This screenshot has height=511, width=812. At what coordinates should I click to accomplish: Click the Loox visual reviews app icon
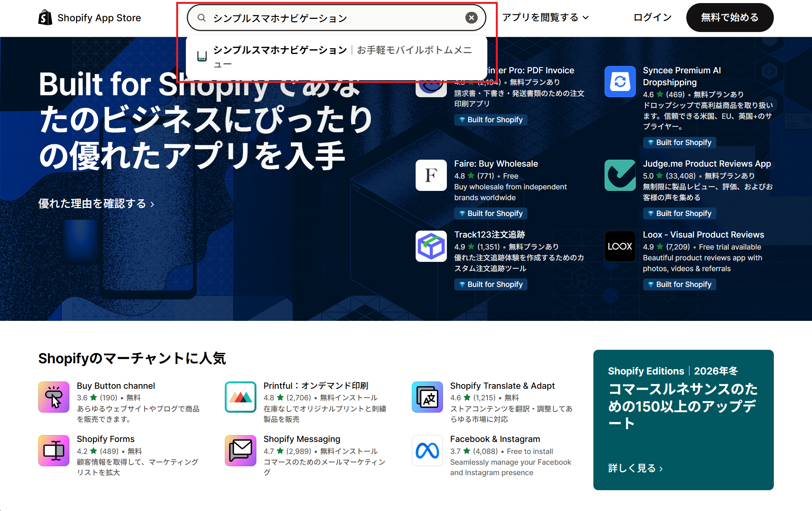pos(620,246)
